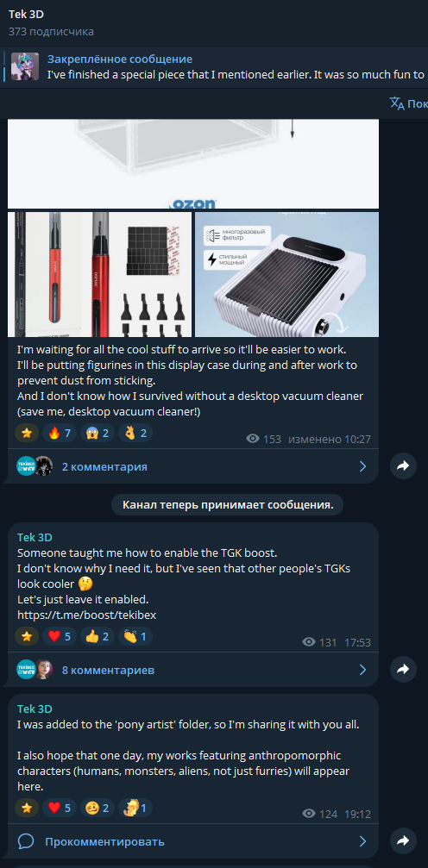Click the comment bubble icon next to Прокомментировать
Viewport: 428px width, 868px height.
[26, 841]
